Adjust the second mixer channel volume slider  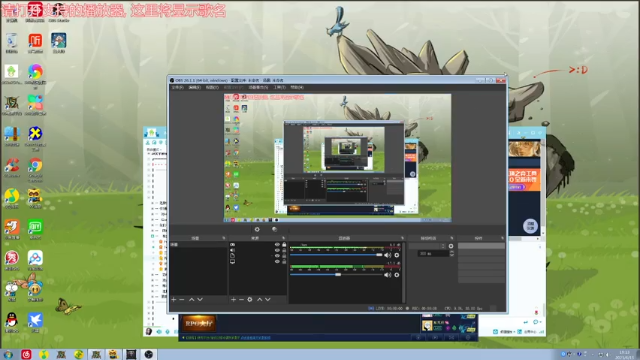(x=336, y=275)
